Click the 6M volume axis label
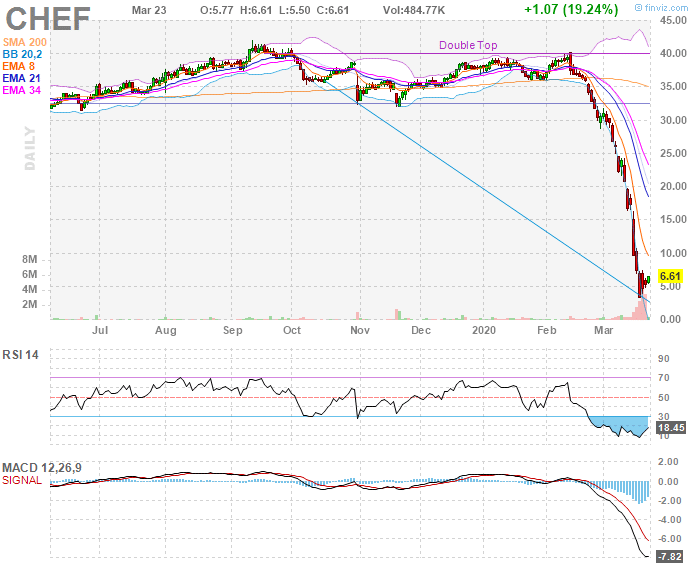Viewport: 700px width, 566px height. click(29, 275)
